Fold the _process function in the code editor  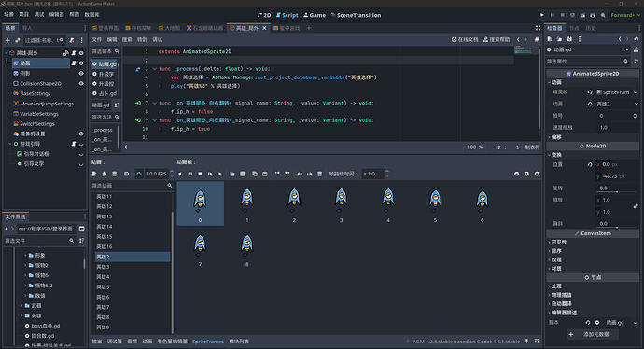point(154,69)
